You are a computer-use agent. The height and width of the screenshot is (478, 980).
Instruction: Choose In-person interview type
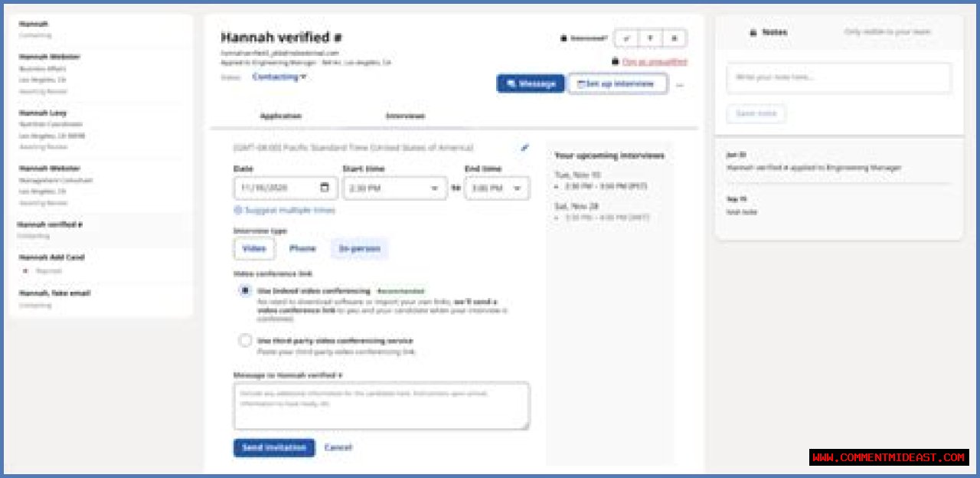(359, 248)
